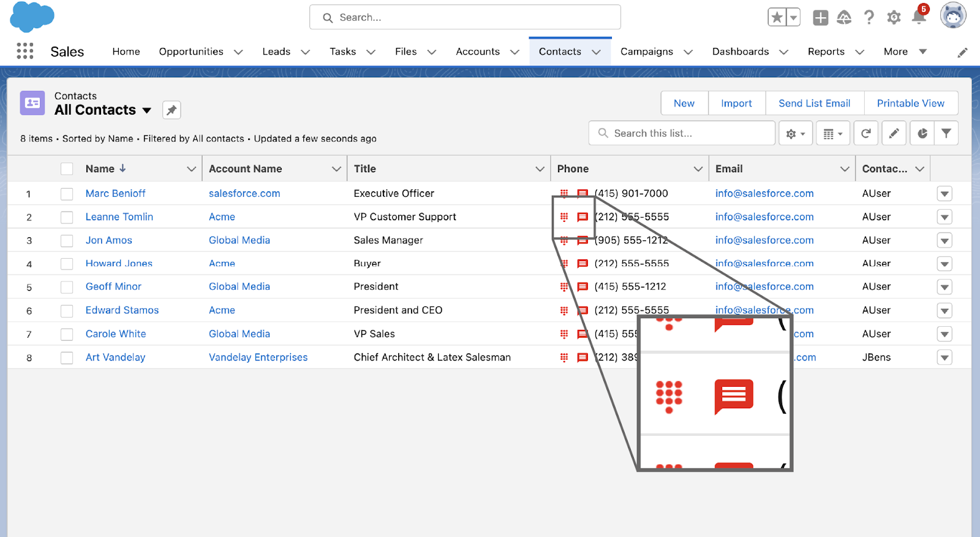Click the Printable View button
This screenshot has width=980, height=537.
(911, 103)
